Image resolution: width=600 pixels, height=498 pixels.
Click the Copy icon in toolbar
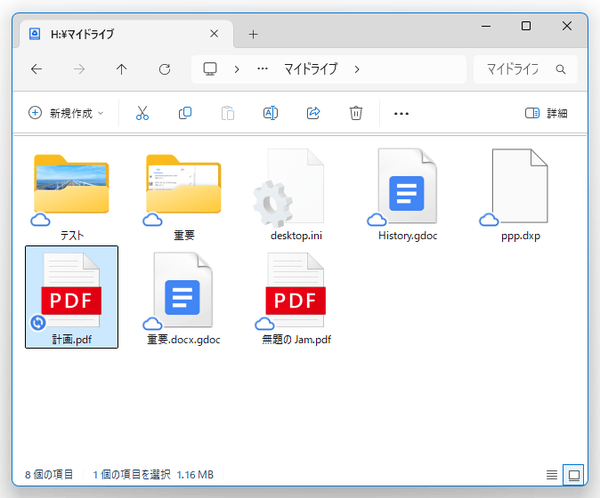pyautogui.click(x=185, y=113)
